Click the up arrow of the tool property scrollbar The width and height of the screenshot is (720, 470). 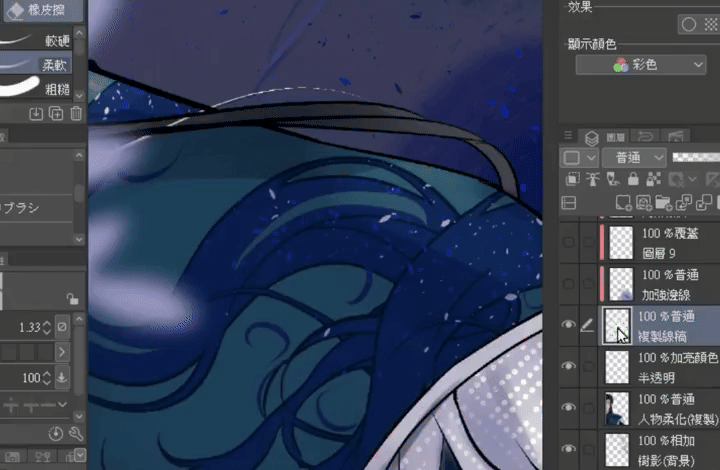[79, 319]
